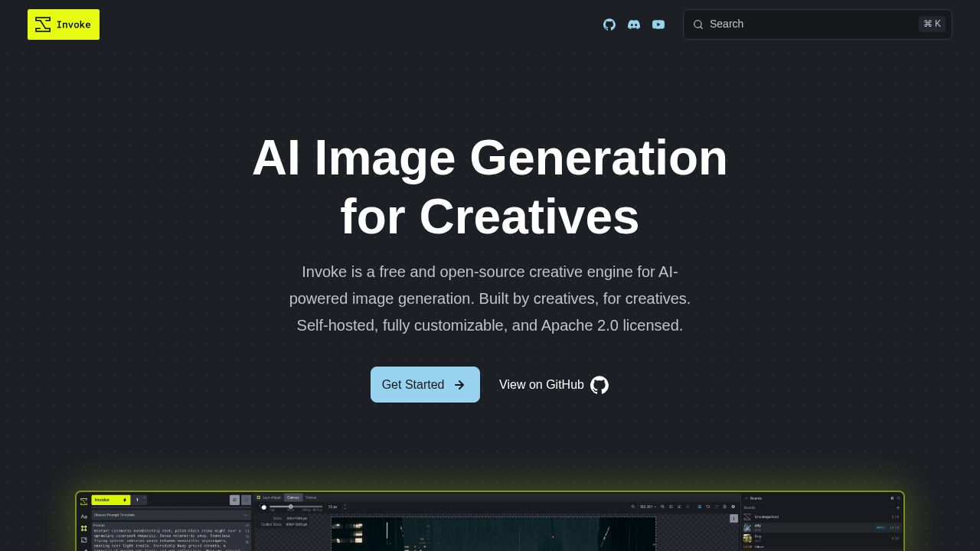The image size is (980, 551).
Task: Open the Discord icon link
Action: [x=634, y=24]
